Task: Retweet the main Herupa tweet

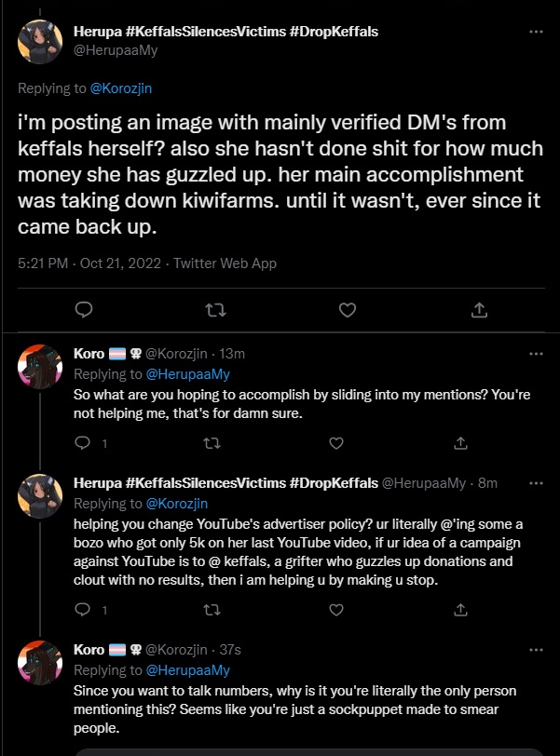Action: 215,309
